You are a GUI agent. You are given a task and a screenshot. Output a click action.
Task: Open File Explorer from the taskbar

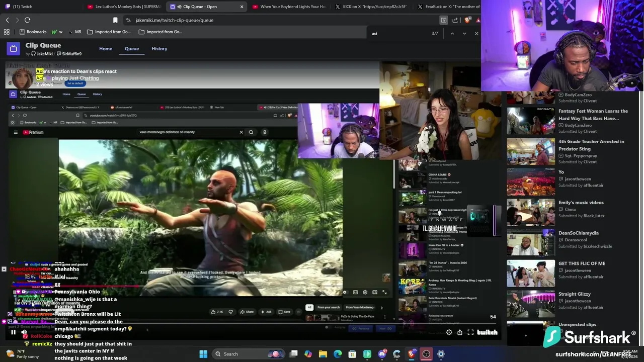323,354
